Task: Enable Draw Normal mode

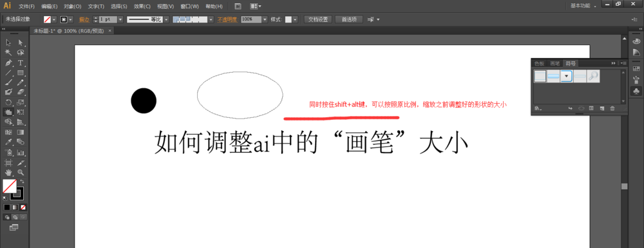Action: pyautogui.click(x=7, y=217)
